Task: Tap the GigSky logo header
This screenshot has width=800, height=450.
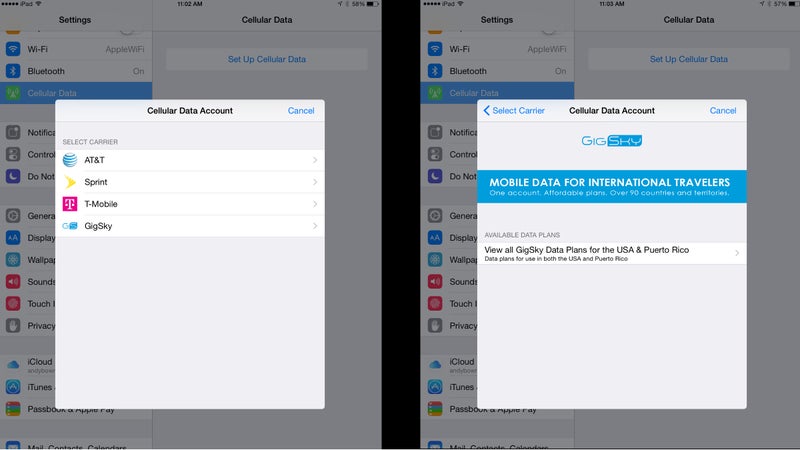Action: pos(612,141)
